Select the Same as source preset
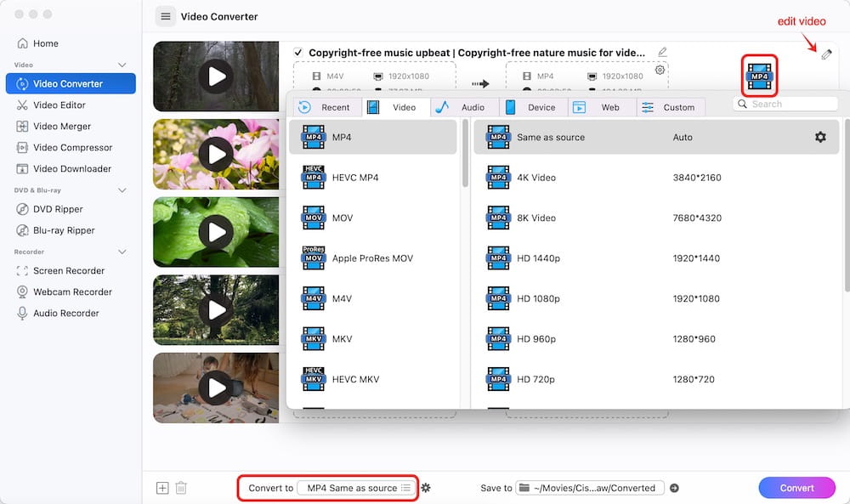The image size is (850, 504). [x=656, y=137]
